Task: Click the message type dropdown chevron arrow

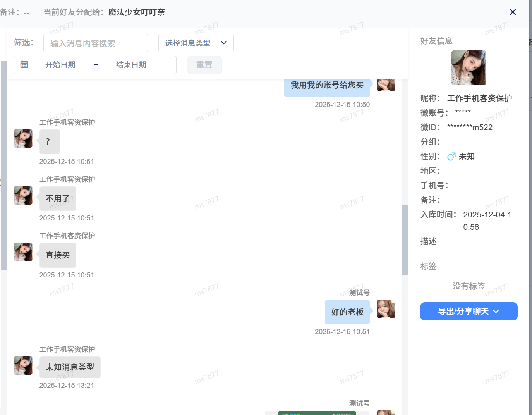Action: coord(223,43)
